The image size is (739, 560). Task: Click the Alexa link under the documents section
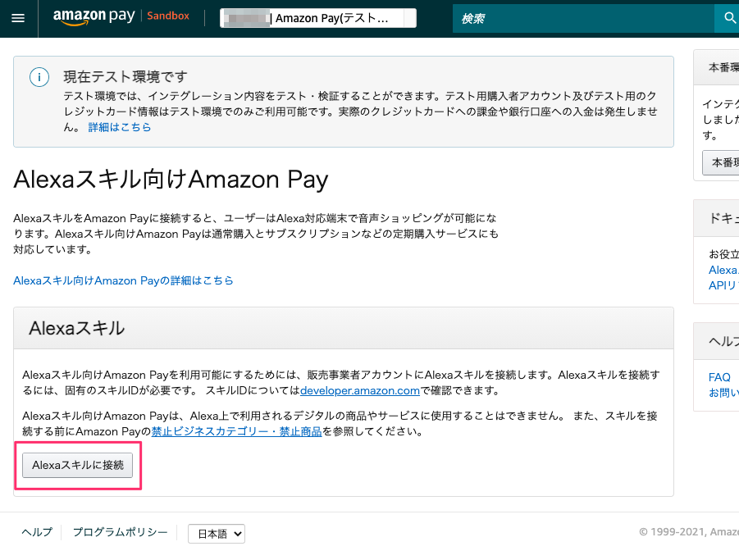point(723,270)
